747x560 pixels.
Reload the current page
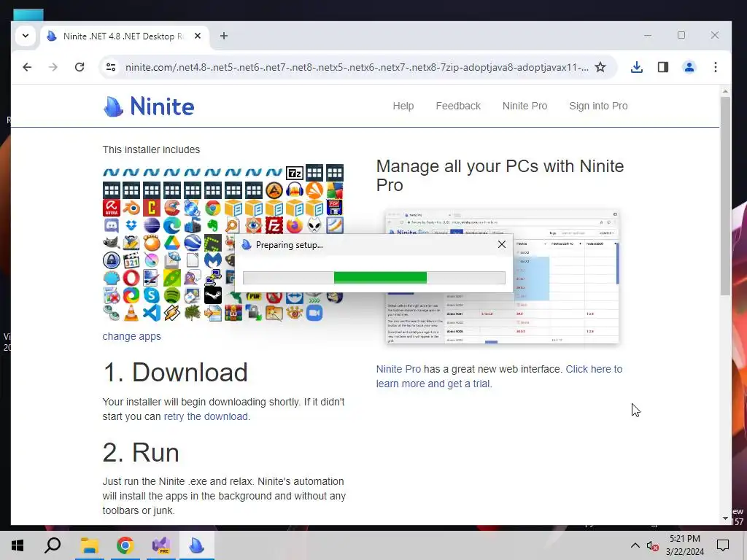point(80,67)
